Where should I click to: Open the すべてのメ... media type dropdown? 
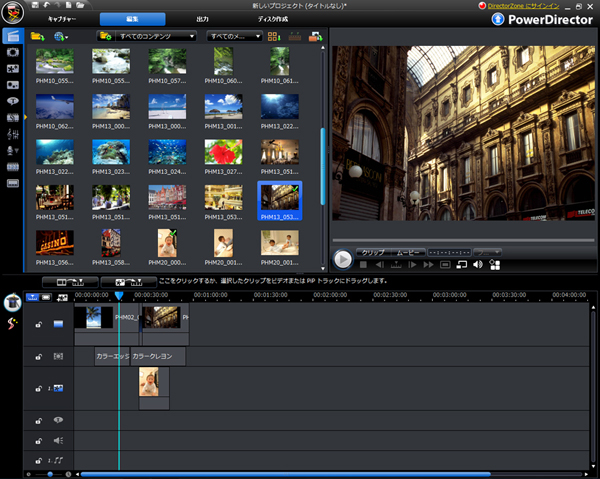(235, 36)
